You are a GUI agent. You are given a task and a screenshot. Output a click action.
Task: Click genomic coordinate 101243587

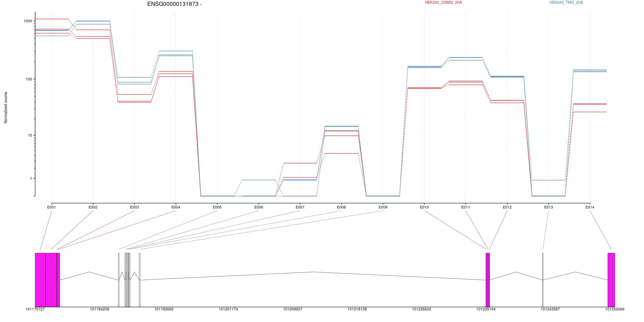(550, 309)
